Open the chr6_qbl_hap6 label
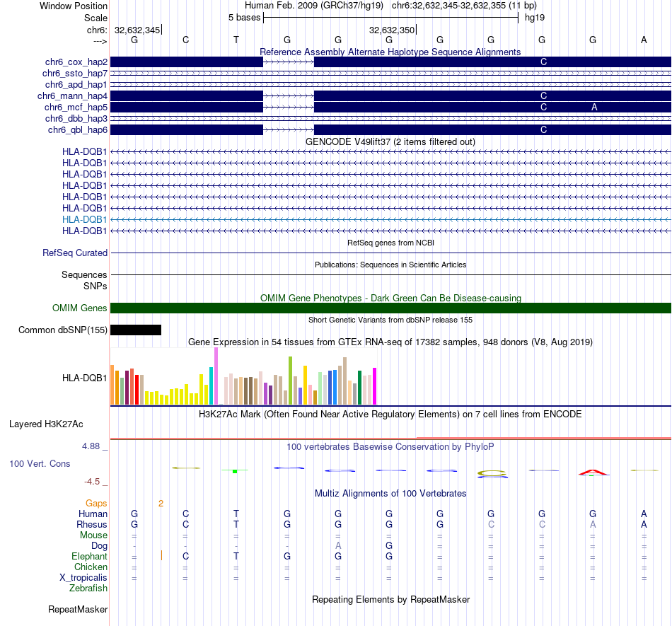The width and height of the screenshot is (672, 626). 78,130
